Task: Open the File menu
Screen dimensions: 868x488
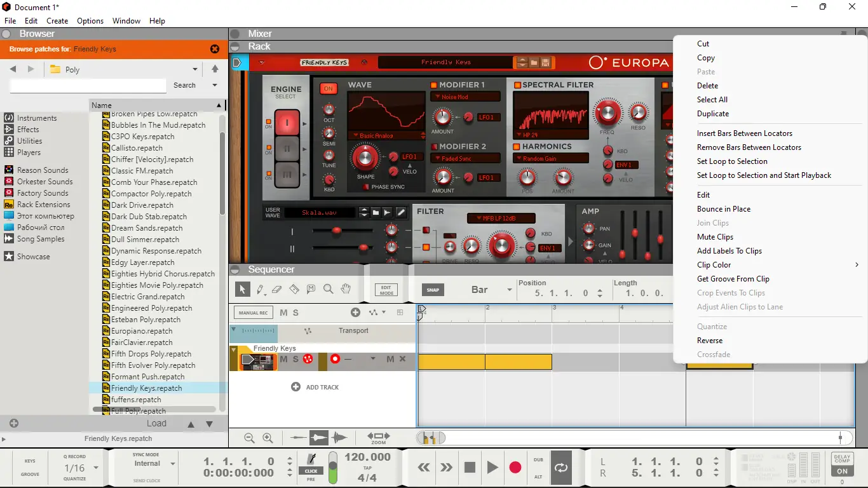Action: click(10, 21)
